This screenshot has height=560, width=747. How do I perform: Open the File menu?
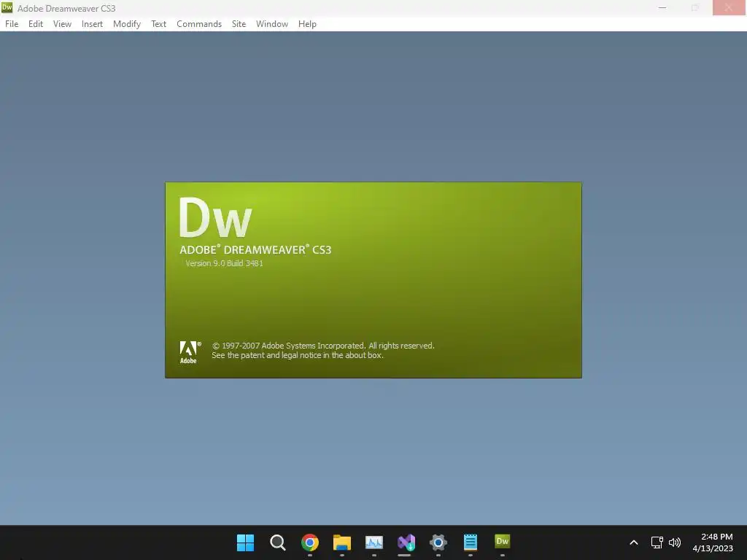coord(12,24)
